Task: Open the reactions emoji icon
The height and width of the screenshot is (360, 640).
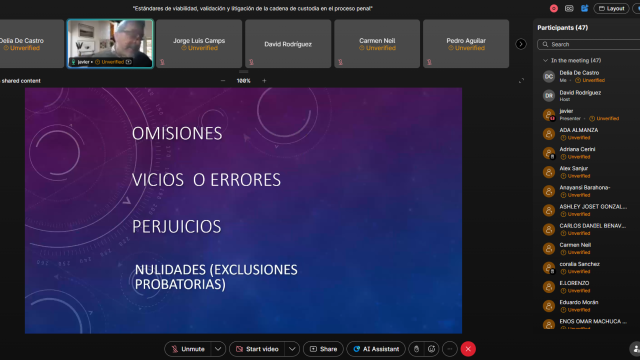Action: pyautogui.click(x=431, y=349)
